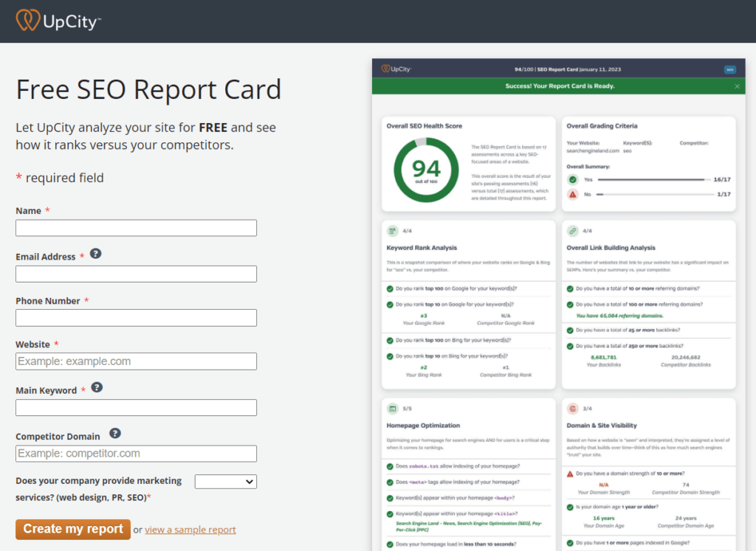The height and width of the screenshot is (551, 756).
Task: Click the Website example.com input field
Action: [x=136, y=361]
